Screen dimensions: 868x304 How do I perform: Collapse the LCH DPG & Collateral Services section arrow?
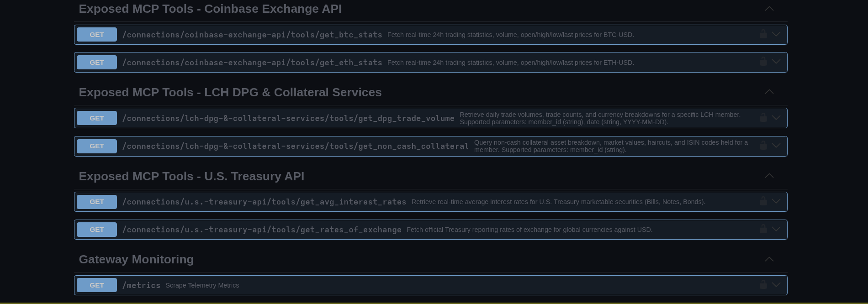click(769, 92)
